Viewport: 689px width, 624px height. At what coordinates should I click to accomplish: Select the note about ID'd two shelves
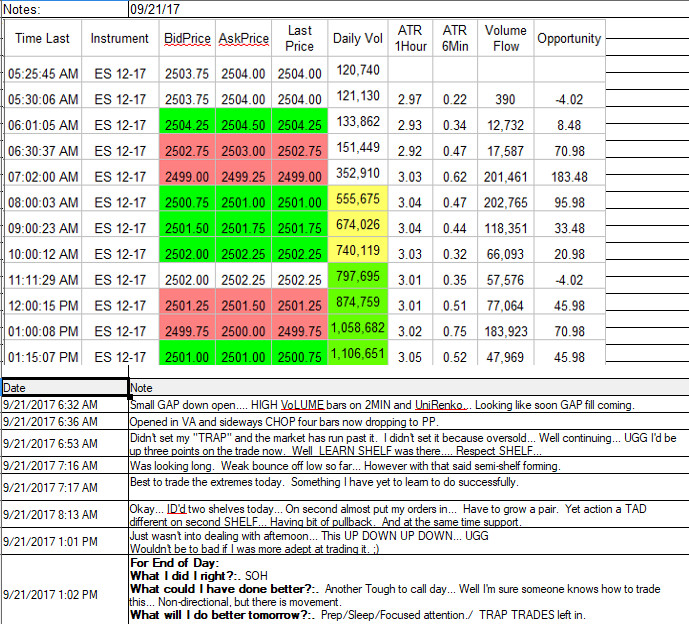tap(409, 514)
